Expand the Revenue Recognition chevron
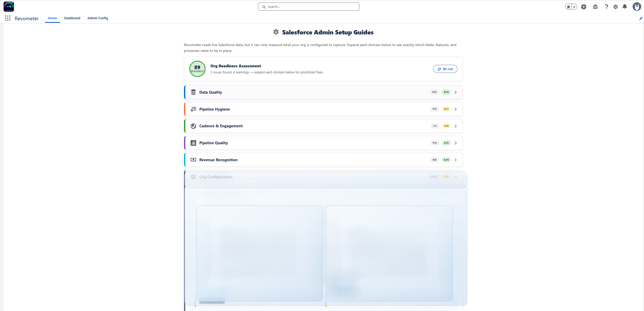The height and width of the screenshot is (311, 644). click(456, 160)
